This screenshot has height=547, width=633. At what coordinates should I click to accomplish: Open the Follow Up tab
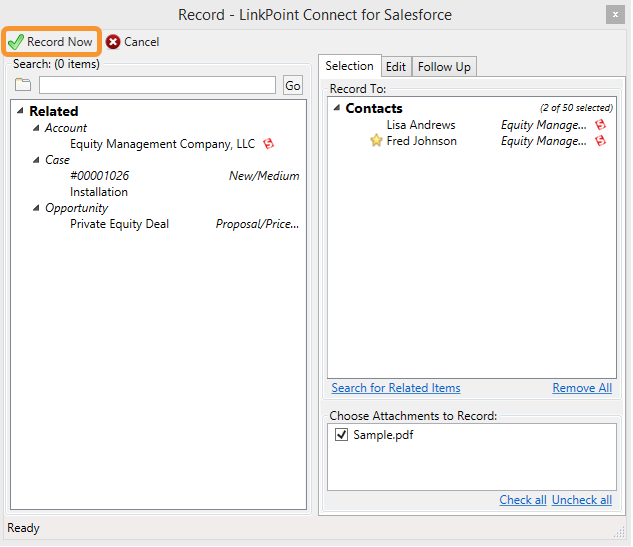(444, 67)
